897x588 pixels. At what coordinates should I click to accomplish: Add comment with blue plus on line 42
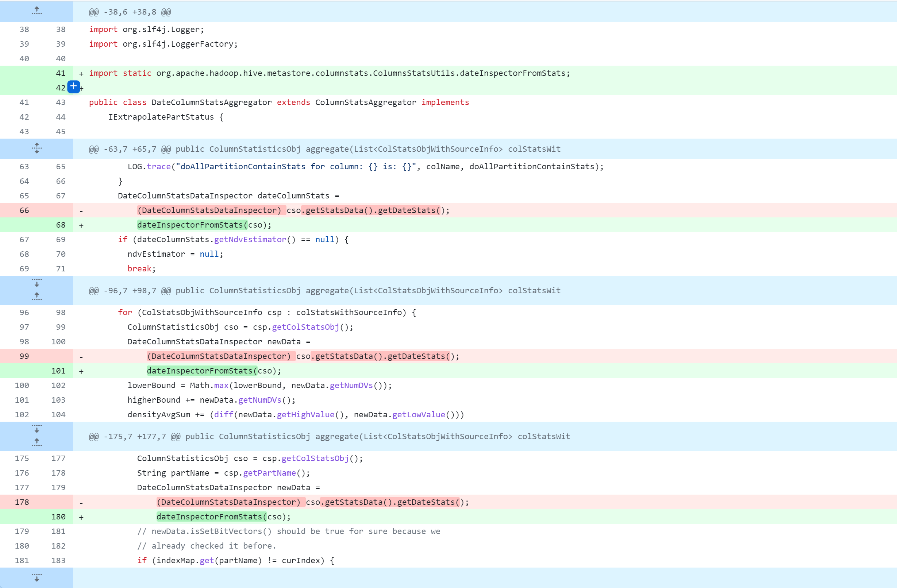(73, 87)
